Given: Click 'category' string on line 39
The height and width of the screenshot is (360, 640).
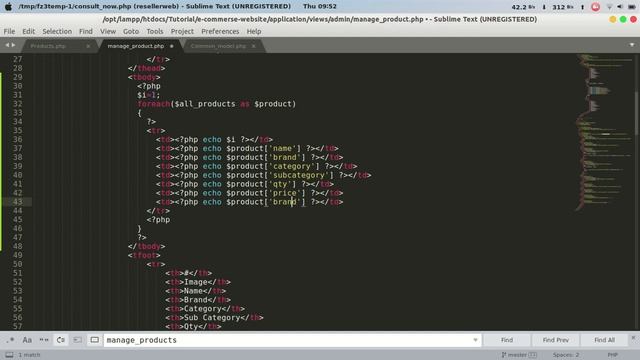Looking at the screenshot, I should (x=294, y=166).
